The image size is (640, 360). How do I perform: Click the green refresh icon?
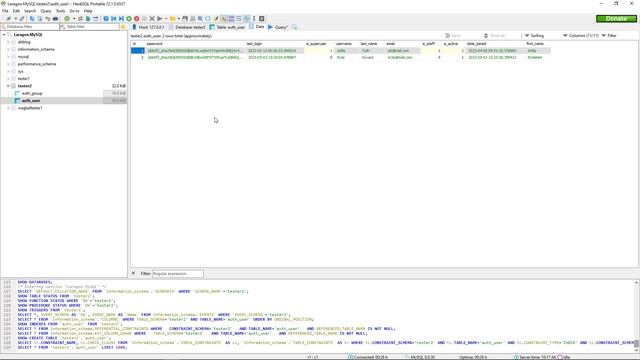click(x=67, y=19)
